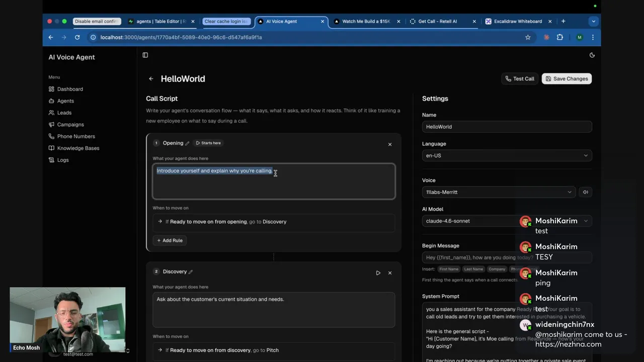Go forward in browser history arrow
The width and height of the screenshot is (644, 362).
point(64,37)
